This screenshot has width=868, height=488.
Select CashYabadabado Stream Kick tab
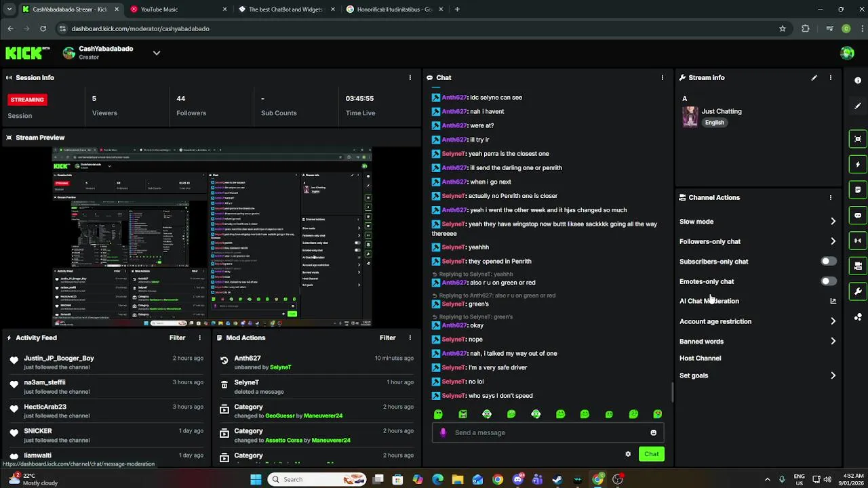click(x=70, y=9)
